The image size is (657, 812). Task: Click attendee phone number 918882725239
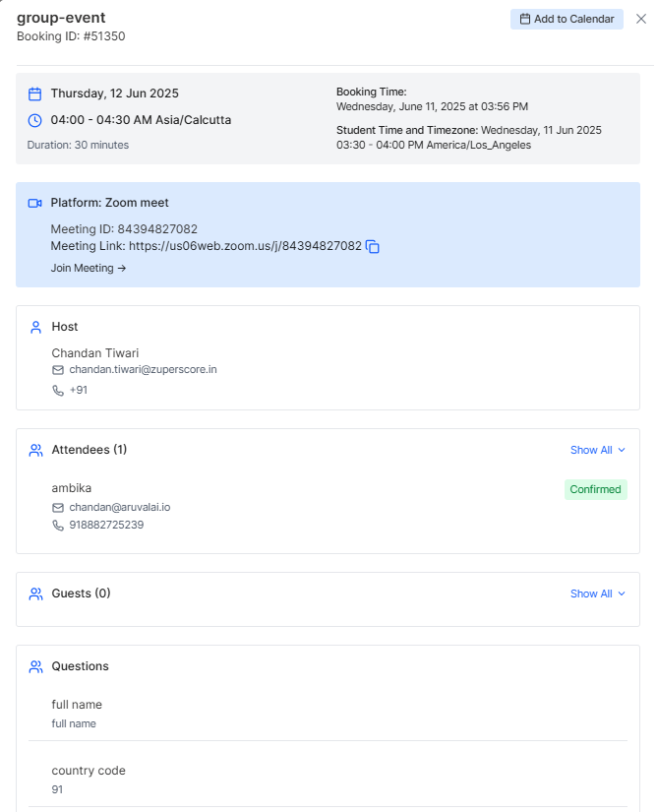[x=106, y=526]
